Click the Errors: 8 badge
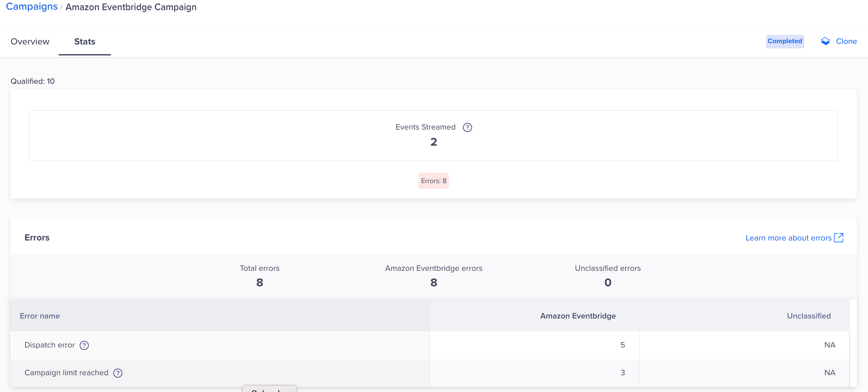Image resolution: width=868 pixels, height=392 pixels. coord(433,181)
